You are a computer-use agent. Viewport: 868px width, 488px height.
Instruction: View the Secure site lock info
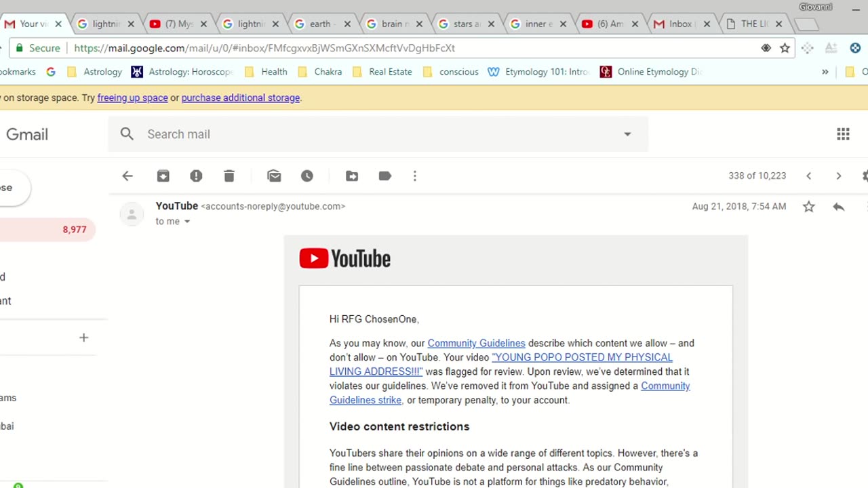[x=38, y=48]
